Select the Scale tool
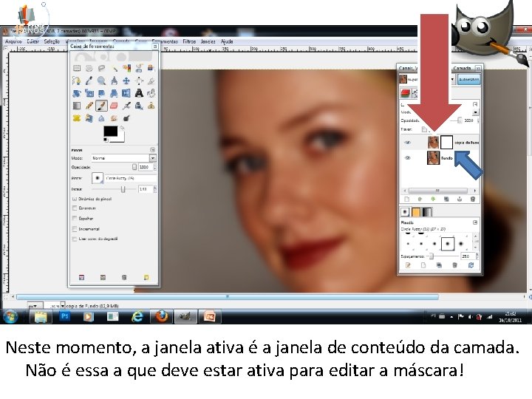The height and width of the screenshot is (399, 532). click(89, 93)
